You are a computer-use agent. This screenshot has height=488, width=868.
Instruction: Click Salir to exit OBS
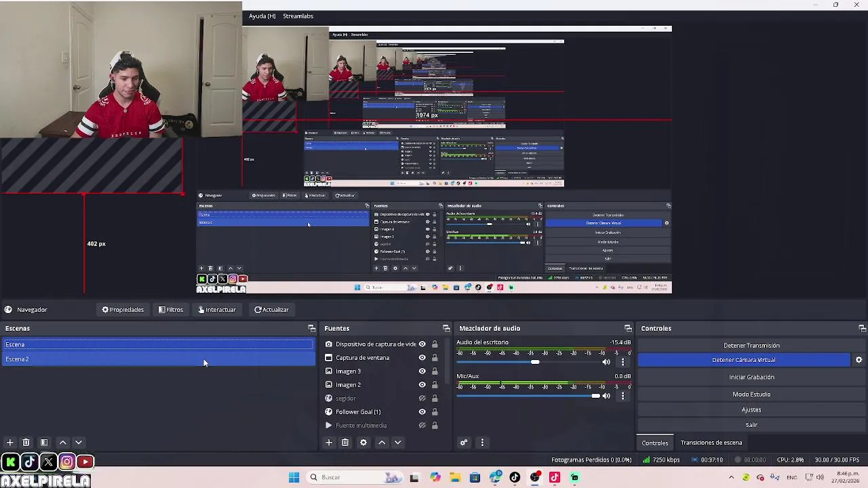[751, 425]
